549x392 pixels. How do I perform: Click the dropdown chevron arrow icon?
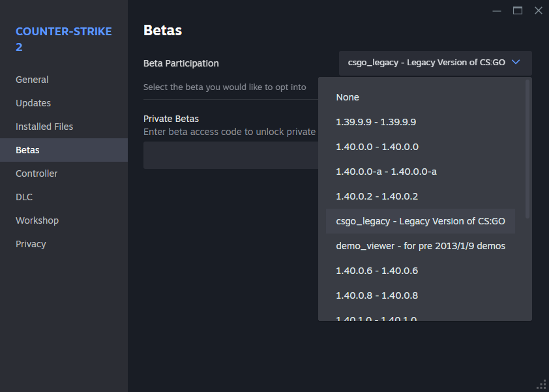[515, 63]
